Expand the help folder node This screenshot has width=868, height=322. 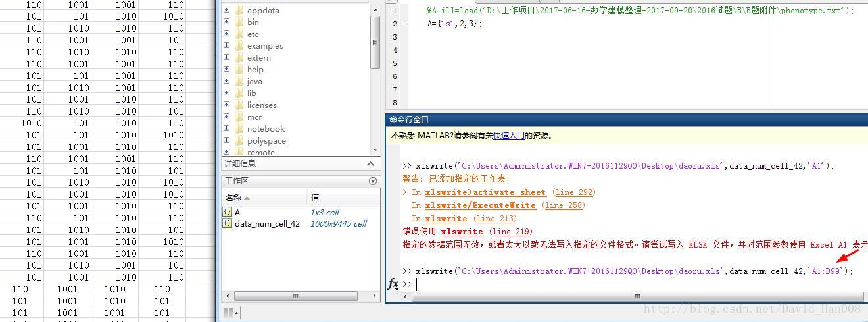pyautogui.click(x=227, y=69)
